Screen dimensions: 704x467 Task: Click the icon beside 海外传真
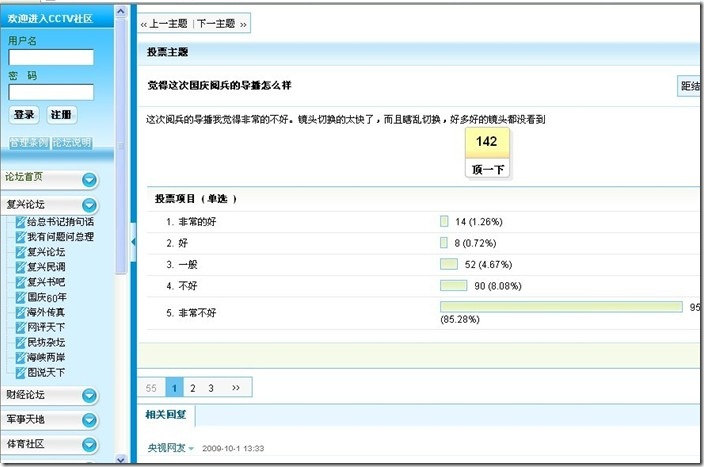(20, 313)
